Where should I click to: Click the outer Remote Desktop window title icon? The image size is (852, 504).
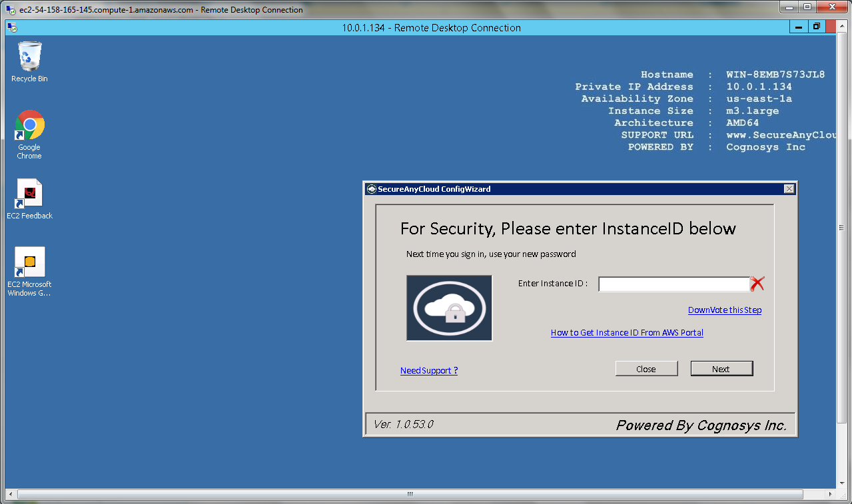coord(11,10)
